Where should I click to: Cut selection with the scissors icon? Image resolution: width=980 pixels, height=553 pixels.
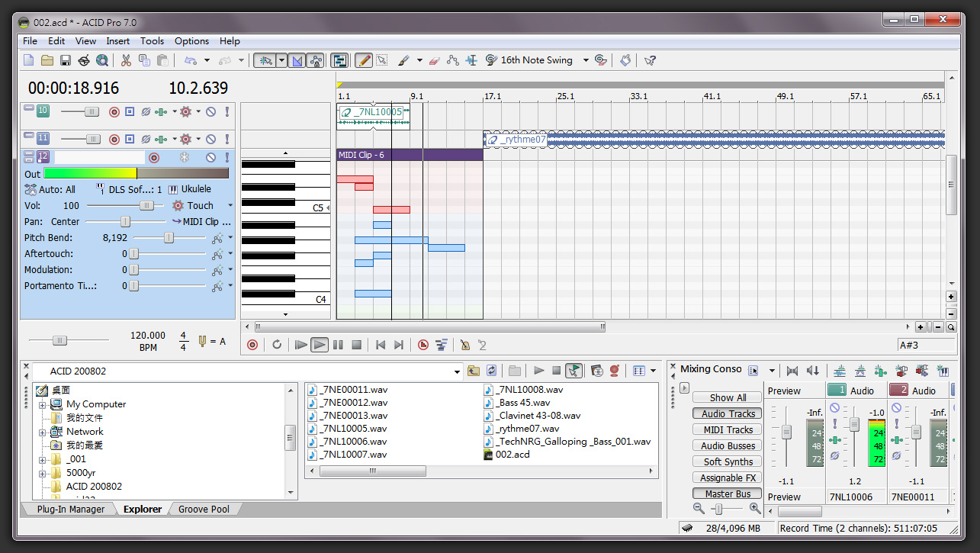(x=126, y=60)
